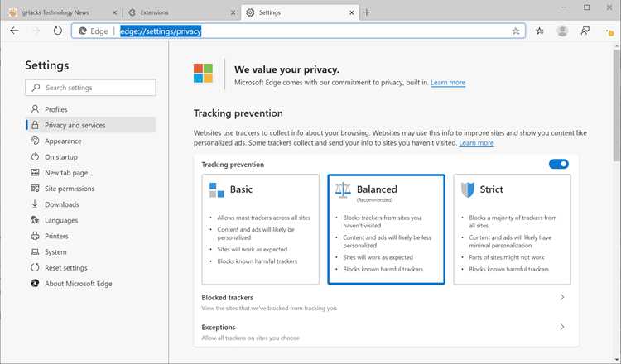This screenshot has width=621, height=364.
Task: Select the Basic tracking prevention level
Action: [260, 229]
